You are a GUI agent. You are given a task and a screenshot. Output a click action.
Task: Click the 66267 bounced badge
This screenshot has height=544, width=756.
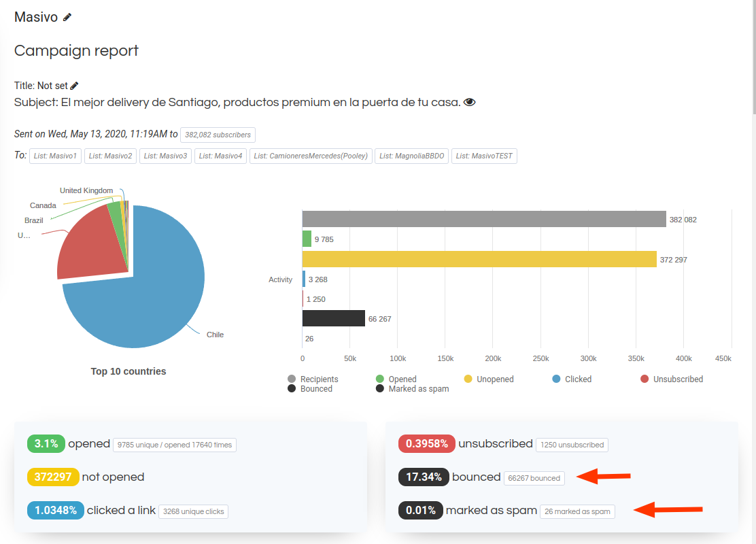(534, 478)
